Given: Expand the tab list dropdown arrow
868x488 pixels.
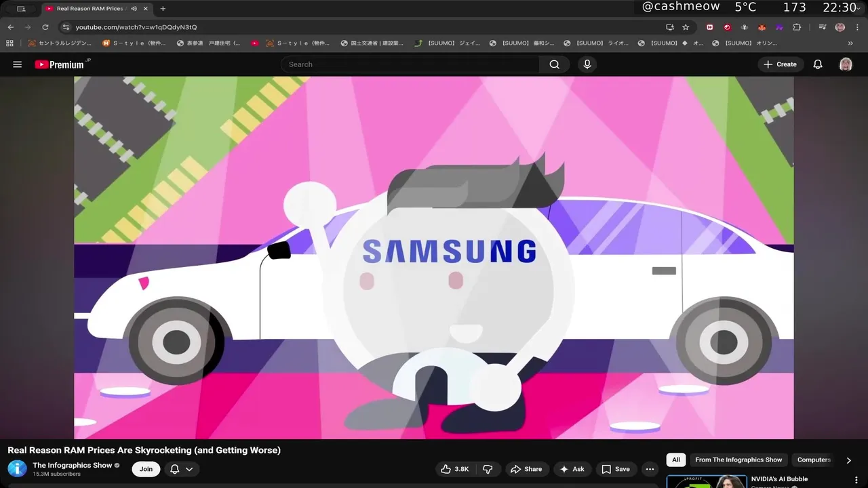Looking at the screenshot, I should tap(860, 9).
